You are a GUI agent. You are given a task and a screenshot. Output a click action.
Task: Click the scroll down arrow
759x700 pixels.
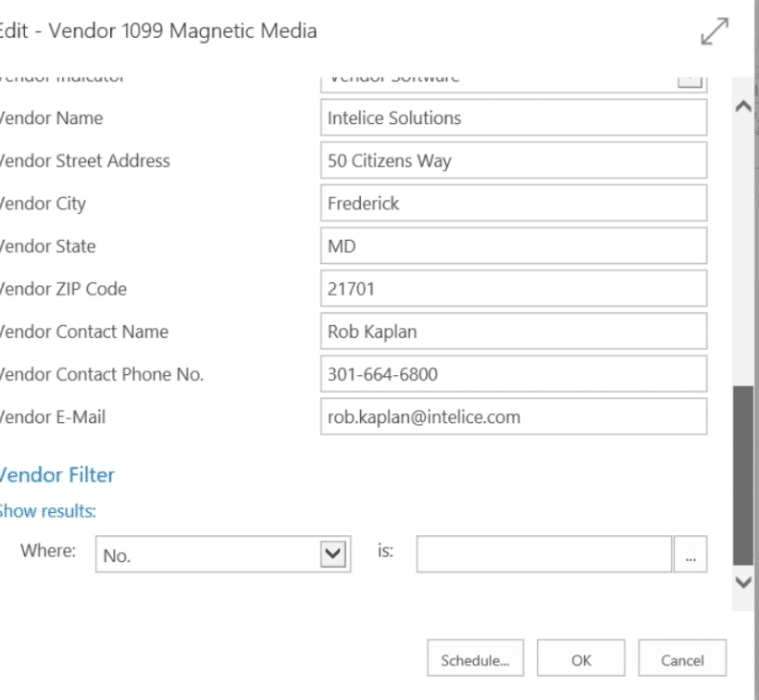coord(743,581)
